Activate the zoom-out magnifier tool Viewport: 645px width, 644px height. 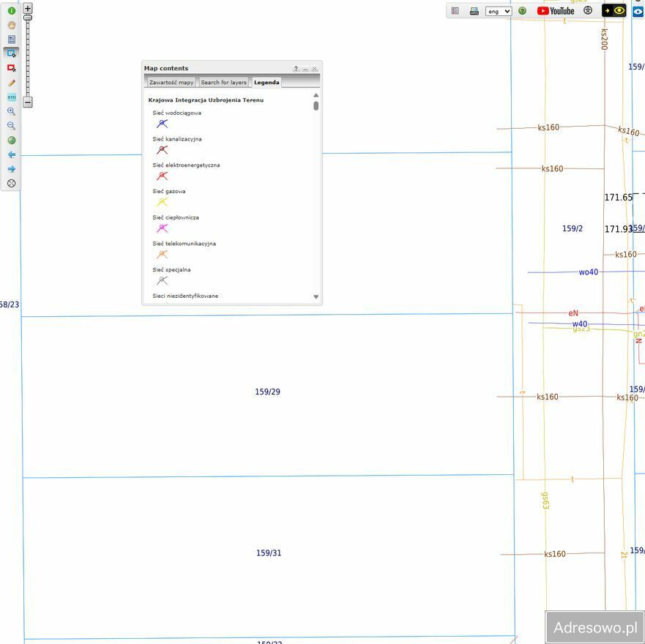(x=12, y=126)
